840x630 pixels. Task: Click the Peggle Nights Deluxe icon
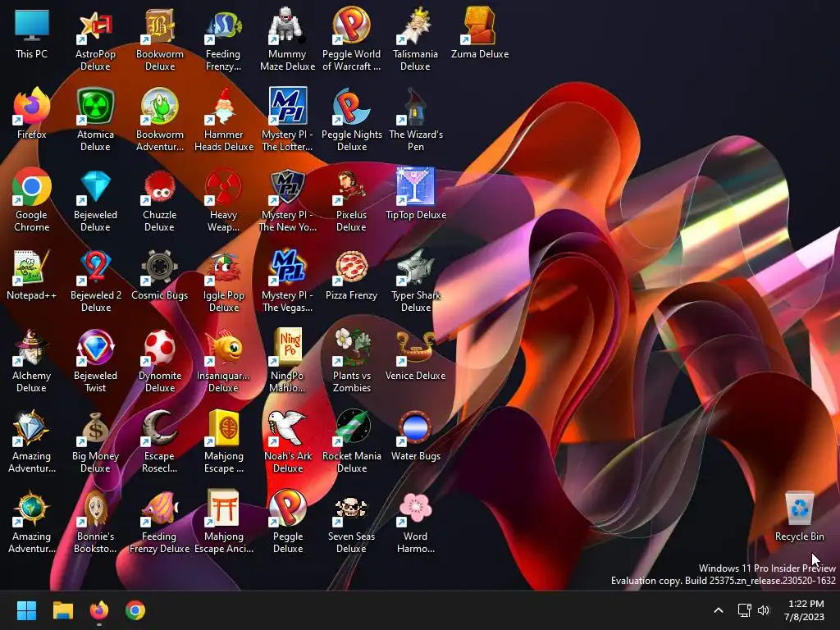[x=351, y=106]
